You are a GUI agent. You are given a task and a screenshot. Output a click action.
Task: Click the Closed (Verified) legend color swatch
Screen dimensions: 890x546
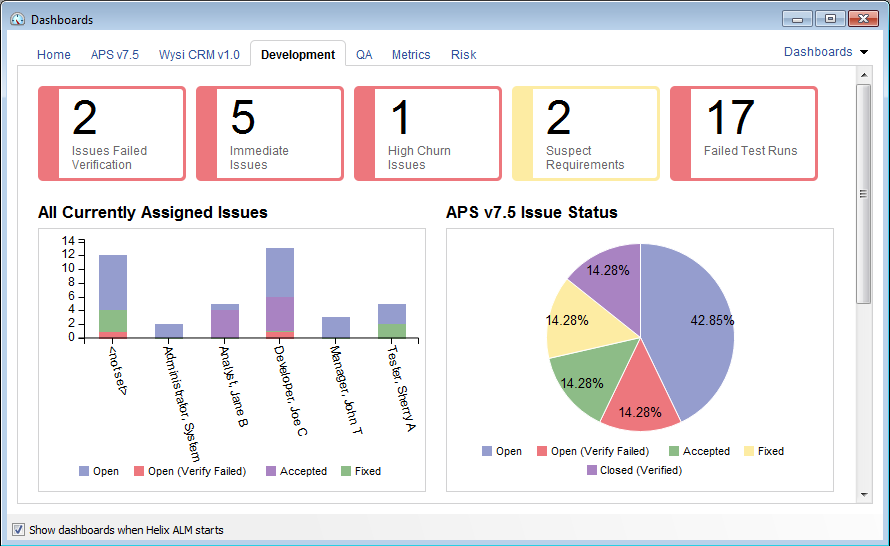point(592,470)
